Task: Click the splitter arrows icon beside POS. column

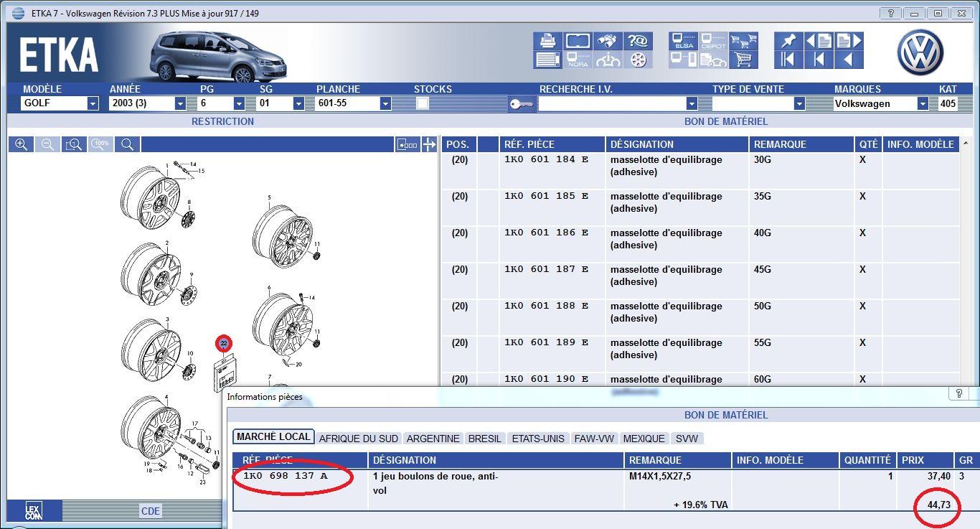Action: click(x=429, y=144)
